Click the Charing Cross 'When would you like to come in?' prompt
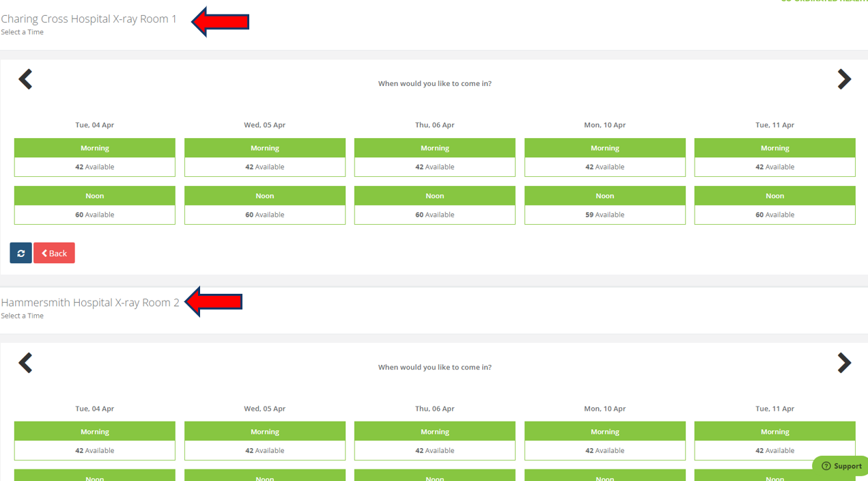This screenshot has height=481, width=868. pos(435,83)
